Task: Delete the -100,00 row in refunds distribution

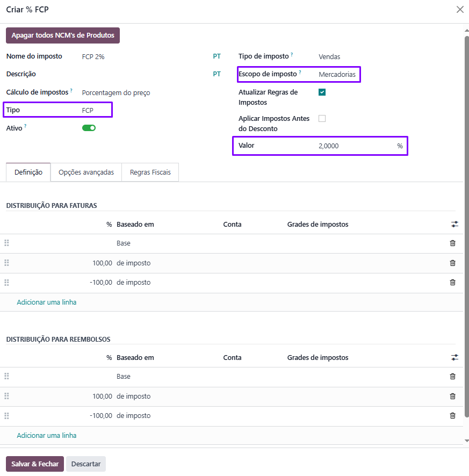Action: pyautogui.click(x=452, y=416)
